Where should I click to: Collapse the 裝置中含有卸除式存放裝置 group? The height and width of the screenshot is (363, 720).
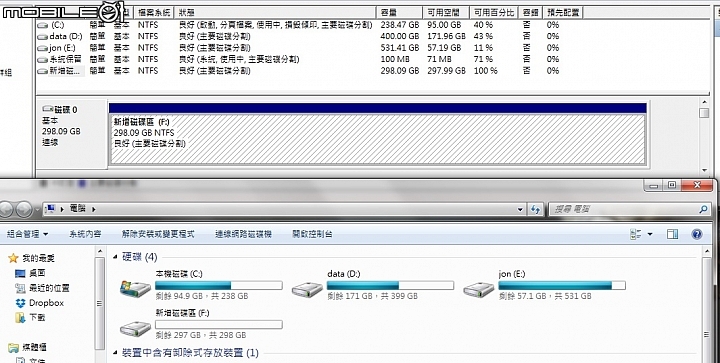(115, 353)
